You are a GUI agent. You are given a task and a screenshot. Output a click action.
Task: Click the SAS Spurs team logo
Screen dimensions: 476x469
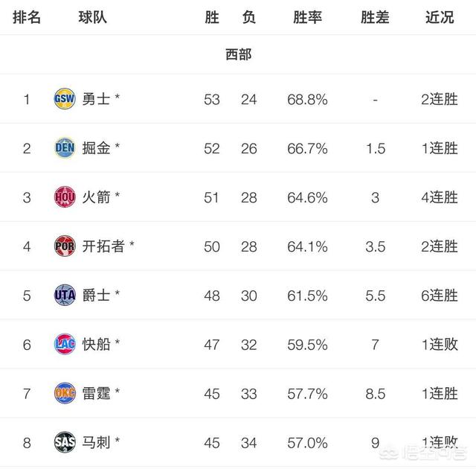(x=65, y=442)
